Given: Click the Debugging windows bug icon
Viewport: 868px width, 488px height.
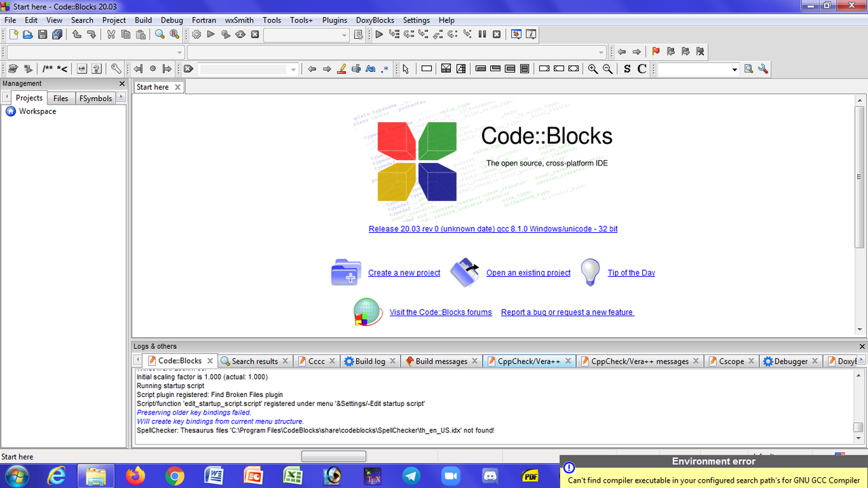Looking at the screenshot, I should (516, 34).
